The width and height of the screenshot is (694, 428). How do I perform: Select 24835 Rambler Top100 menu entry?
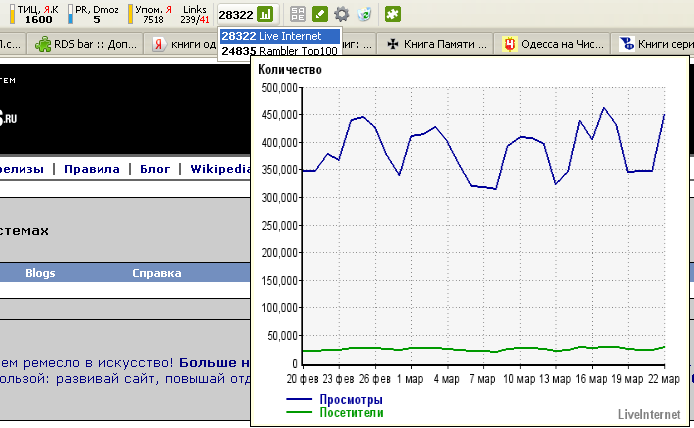coord(280,51)
